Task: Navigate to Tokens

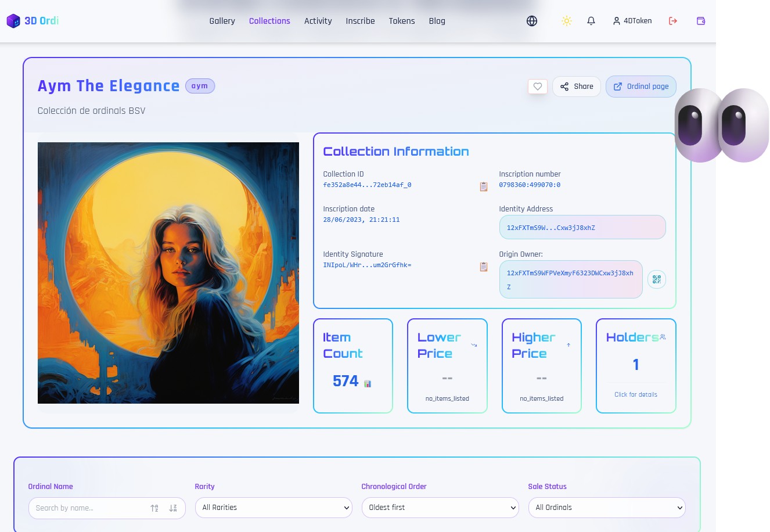Action: coord(402,21)
